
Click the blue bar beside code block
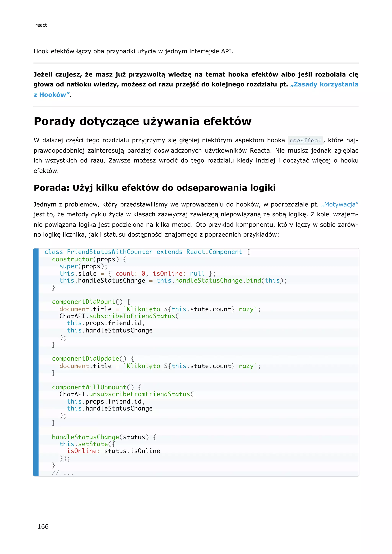click(x=36, y=362)
